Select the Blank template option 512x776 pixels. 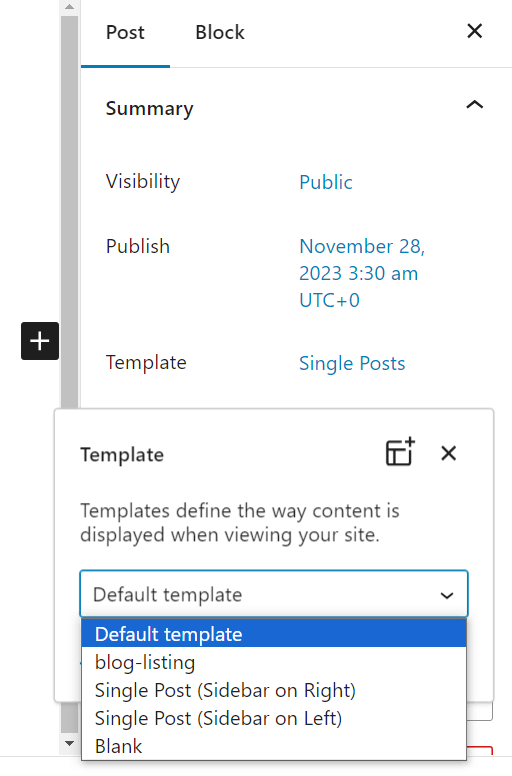274,746
